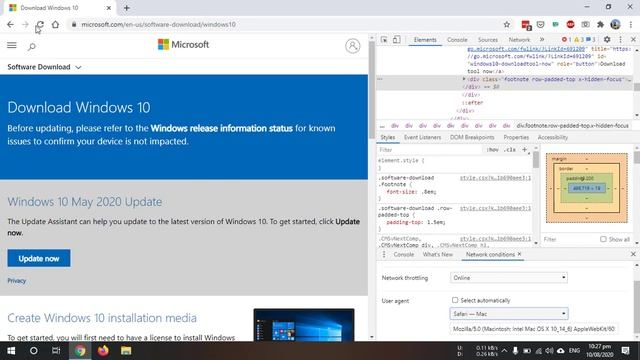
Task: Reload the page with the refresh icon
Action: tap(40, 24)
